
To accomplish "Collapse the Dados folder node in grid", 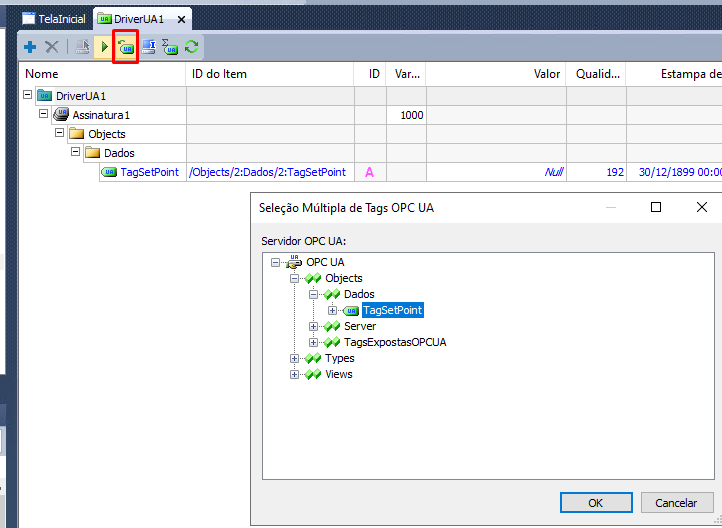I will coord(76,151).
